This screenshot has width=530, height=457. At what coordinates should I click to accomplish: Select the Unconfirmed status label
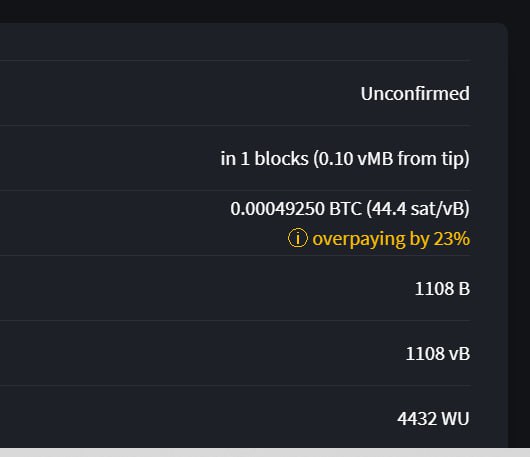point(415,94)
